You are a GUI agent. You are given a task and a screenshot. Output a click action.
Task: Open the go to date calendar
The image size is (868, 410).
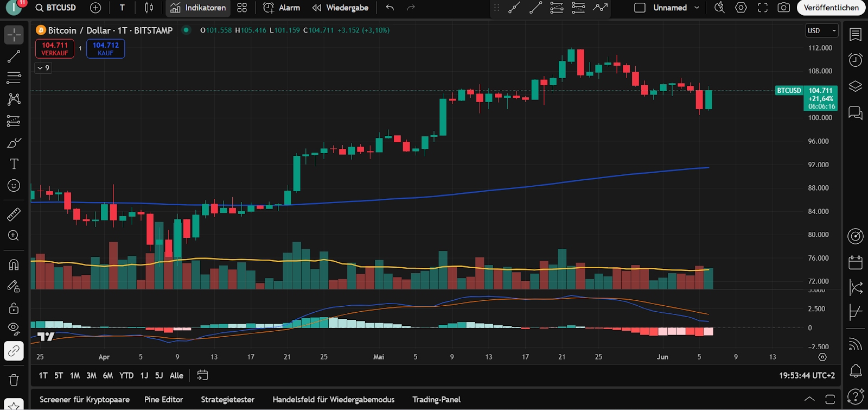point(202,375)
